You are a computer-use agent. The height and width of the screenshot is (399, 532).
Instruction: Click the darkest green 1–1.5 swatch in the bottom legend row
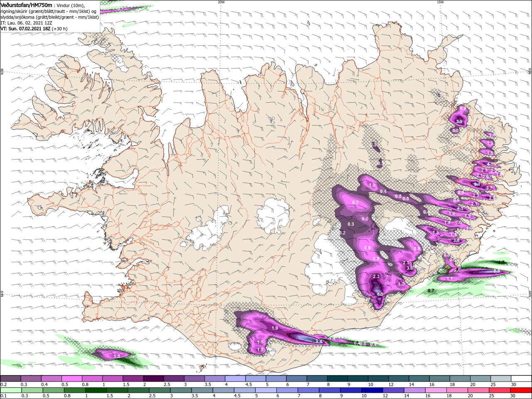(96, 390)
